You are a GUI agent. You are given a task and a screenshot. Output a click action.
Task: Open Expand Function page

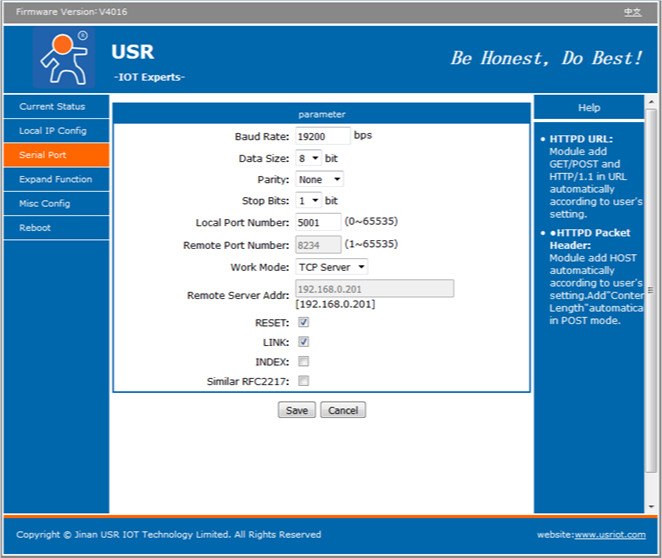pyautogui.click(x=56, y=180)
